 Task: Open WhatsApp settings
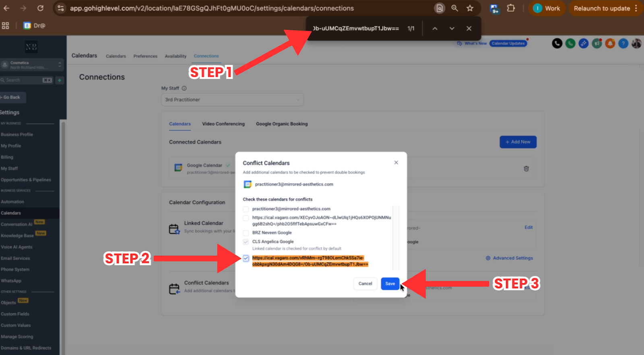pos(11,281)
